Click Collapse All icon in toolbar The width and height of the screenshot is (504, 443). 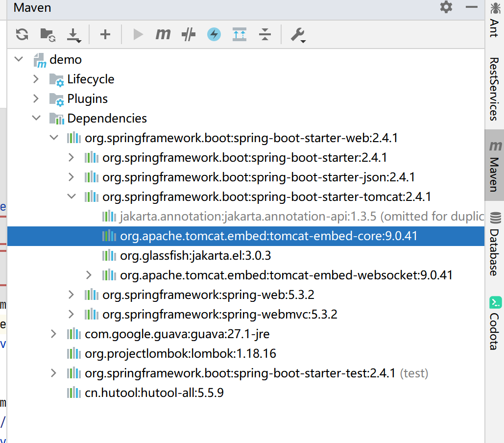[x=265, y=34]
